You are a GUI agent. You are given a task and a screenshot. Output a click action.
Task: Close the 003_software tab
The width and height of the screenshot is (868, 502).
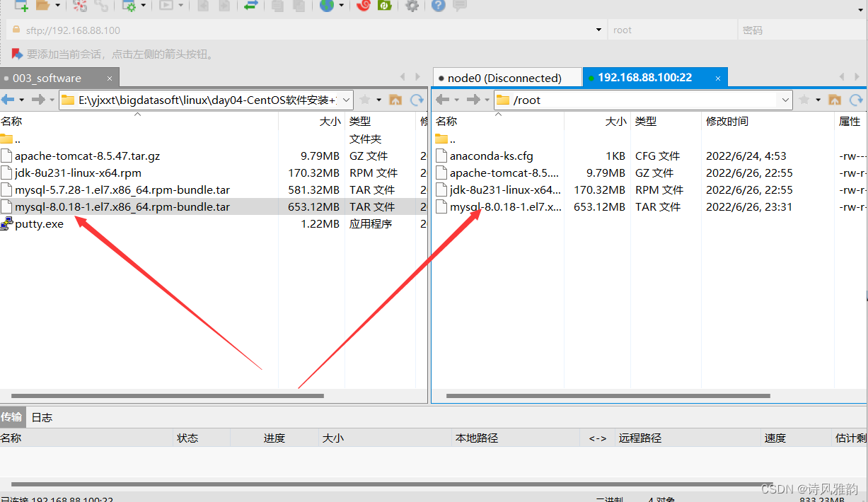click(x=110, y=78)
